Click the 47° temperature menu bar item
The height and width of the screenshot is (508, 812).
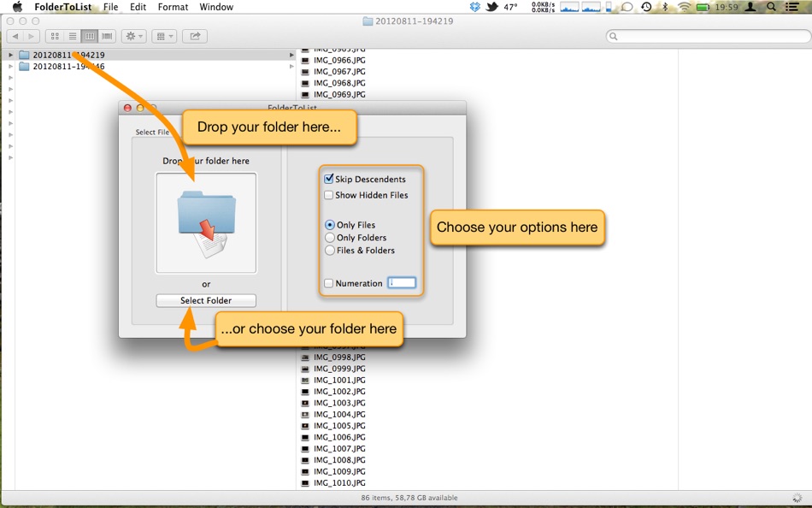pyautogui.click(x=510, y=7)
